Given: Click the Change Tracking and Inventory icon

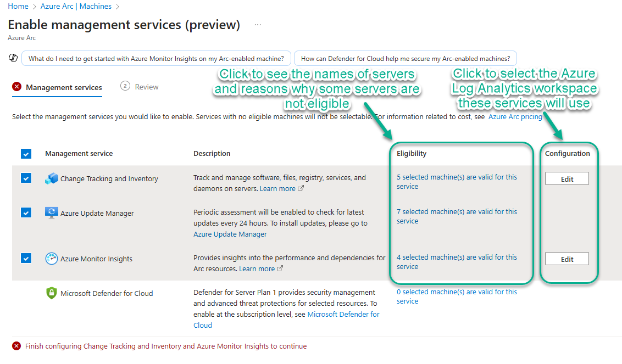Looking at the screenshot, I should click(x=52, y=178).
